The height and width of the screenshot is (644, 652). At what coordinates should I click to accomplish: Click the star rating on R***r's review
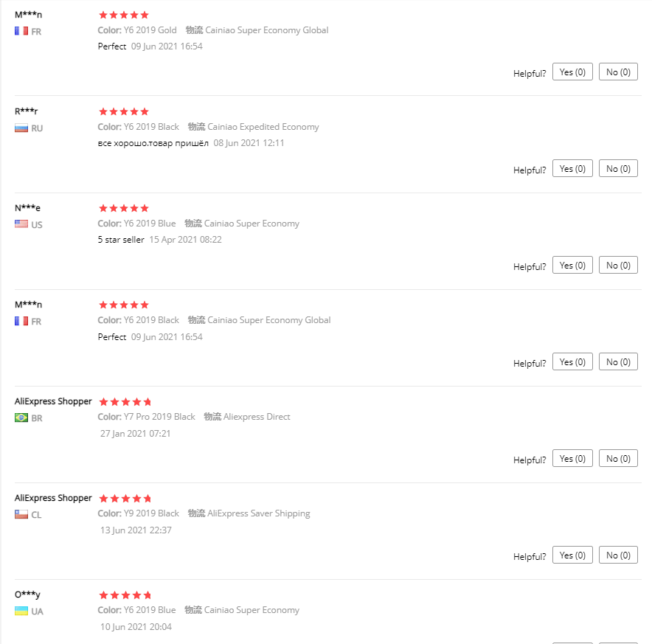click(124, 111)
